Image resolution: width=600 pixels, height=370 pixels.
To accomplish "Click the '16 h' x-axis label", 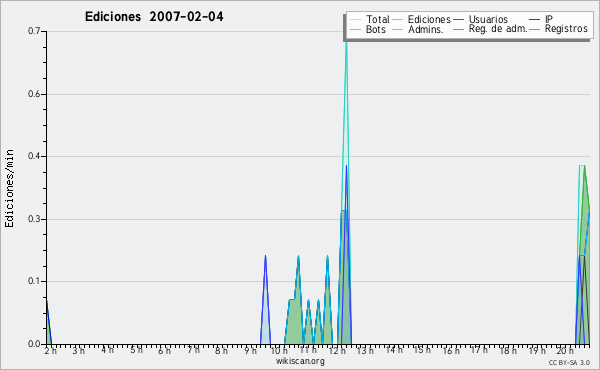I will pos(451,351).
